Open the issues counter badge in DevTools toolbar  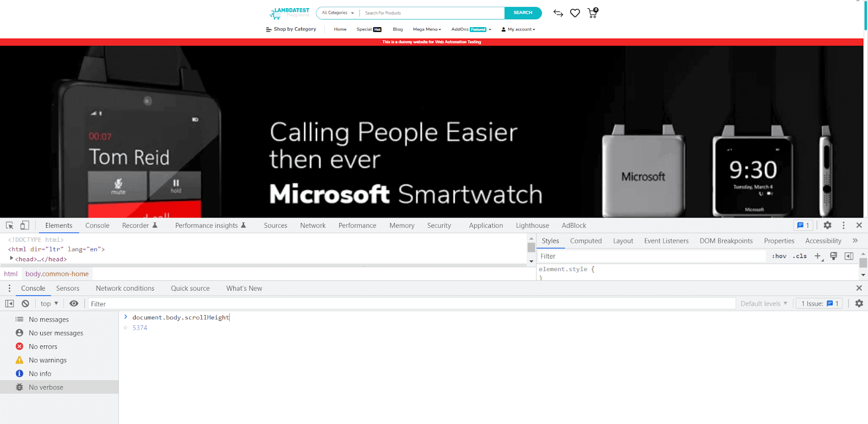[803, 226]
